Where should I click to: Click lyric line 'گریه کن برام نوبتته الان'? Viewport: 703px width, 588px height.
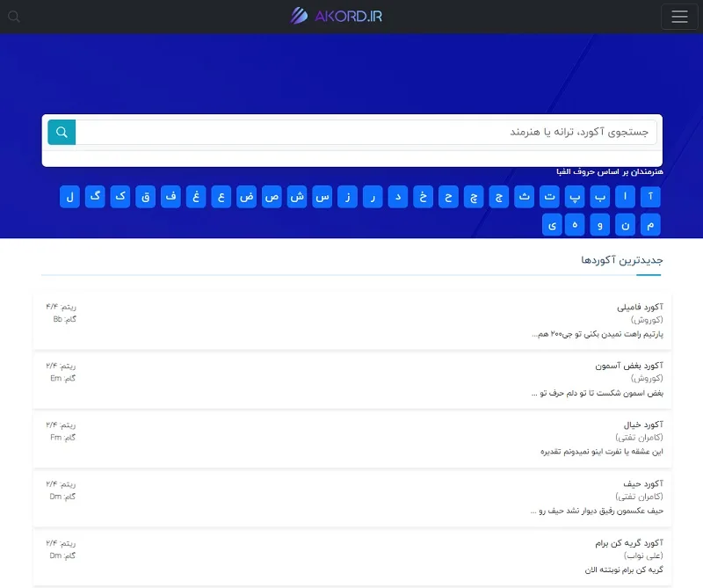[624, 570]
